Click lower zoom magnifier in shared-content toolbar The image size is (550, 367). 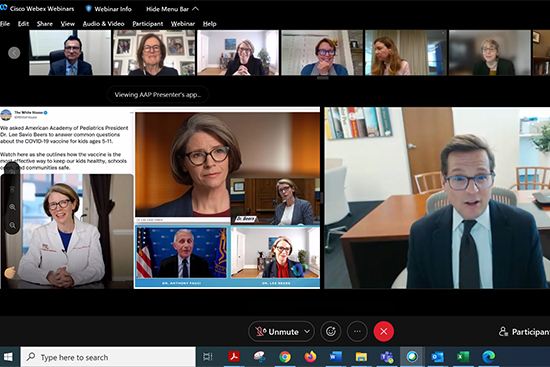(12, 225)
